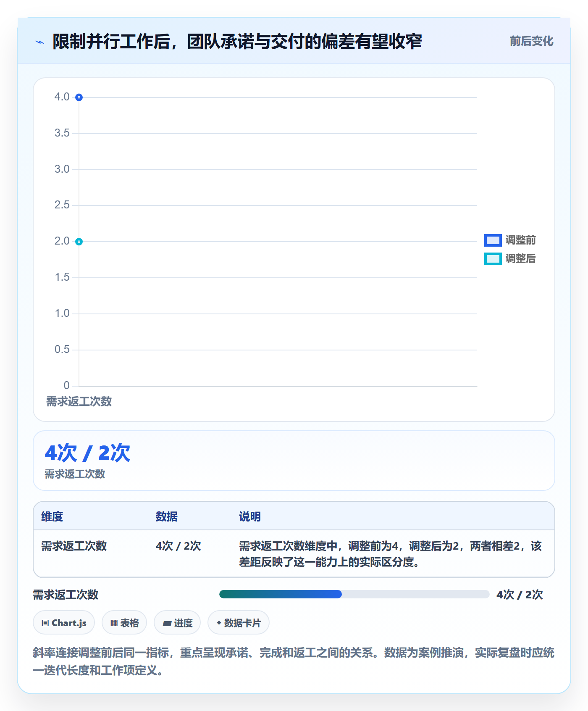Select the 进度 chip

[x=177, y=622]
